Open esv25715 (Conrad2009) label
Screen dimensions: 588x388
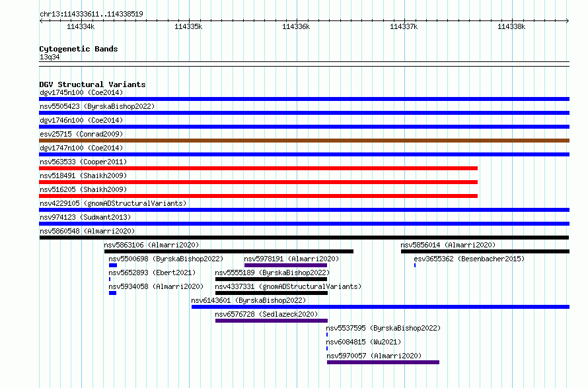[81, 134]
